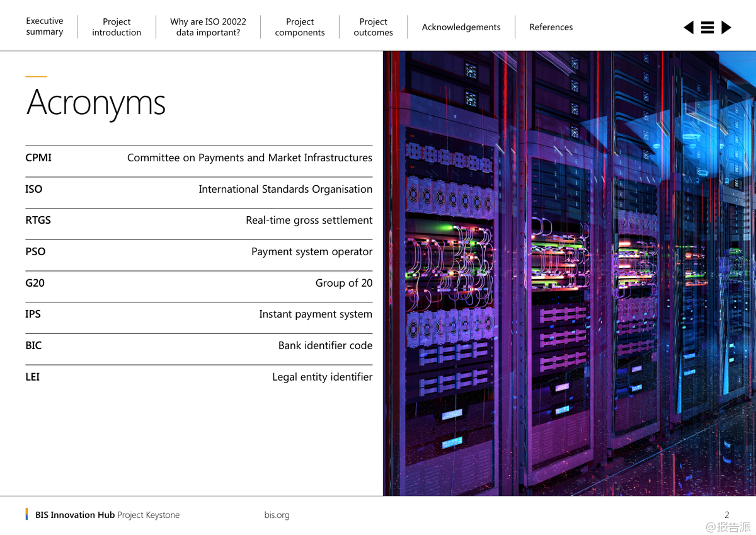Go to previous page using left arrow

tap(689, 27)
